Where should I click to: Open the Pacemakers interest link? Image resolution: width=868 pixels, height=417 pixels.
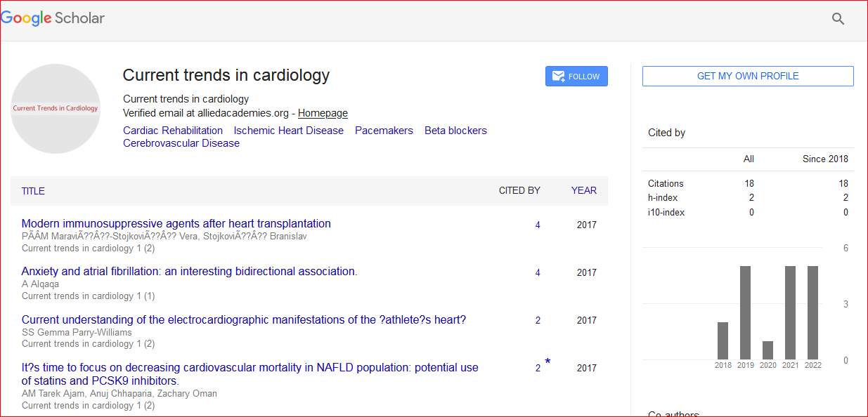(384, 131)
